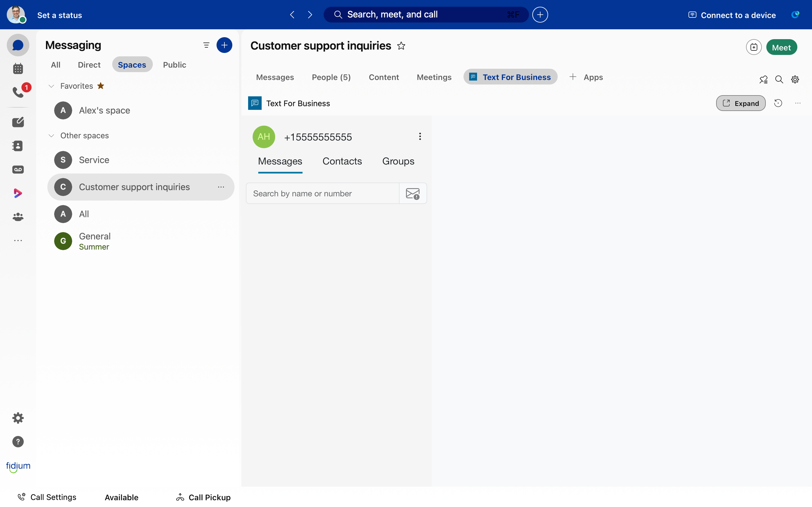Collapse the Favorites section
The height and width of the screenshot is (507, 812).
pos(51,86)
